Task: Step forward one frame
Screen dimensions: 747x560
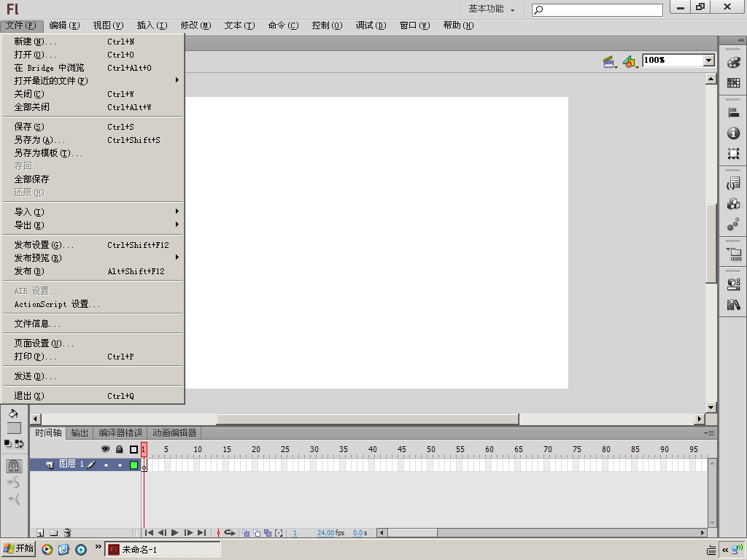Action: coord(189,533)
